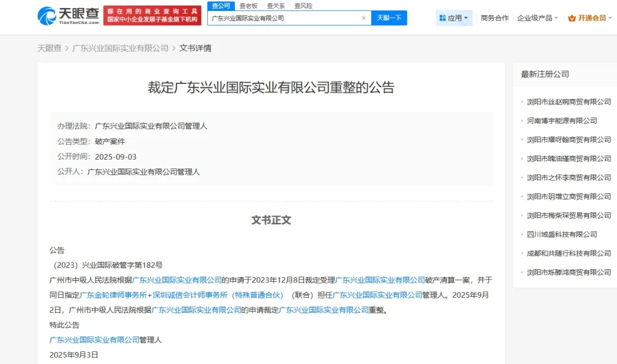617x364 pixels.
Task: Click the 应用 grid icon
Action: (x=442, y=18)
